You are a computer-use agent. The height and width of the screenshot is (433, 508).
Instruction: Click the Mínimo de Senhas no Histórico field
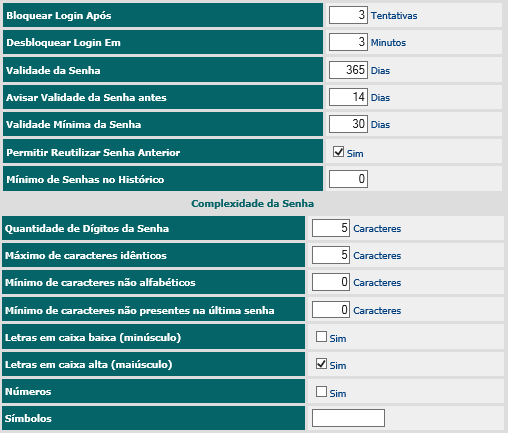coord(348,179)
